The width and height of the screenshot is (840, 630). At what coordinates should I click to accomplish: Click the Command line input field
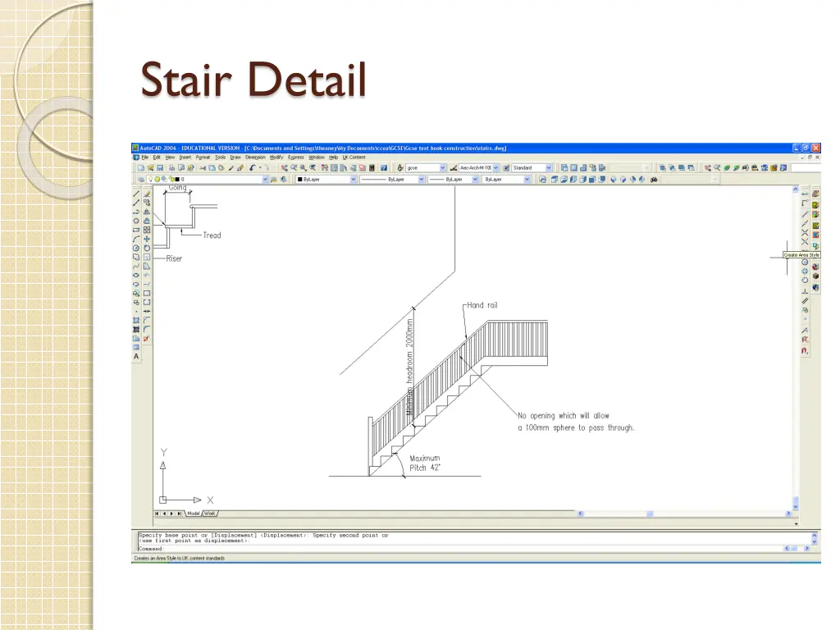459,549
